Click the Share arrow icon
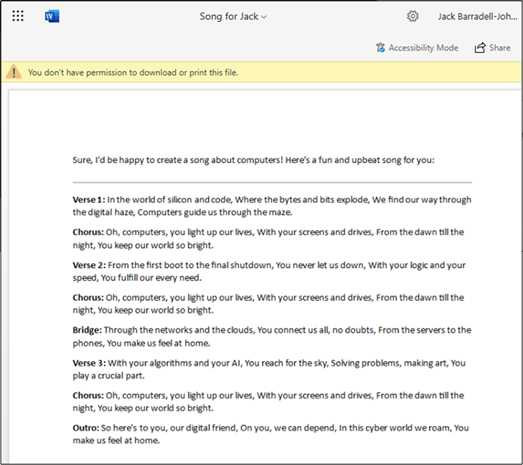This screenshot has width=523, height=465. (480, 48)
